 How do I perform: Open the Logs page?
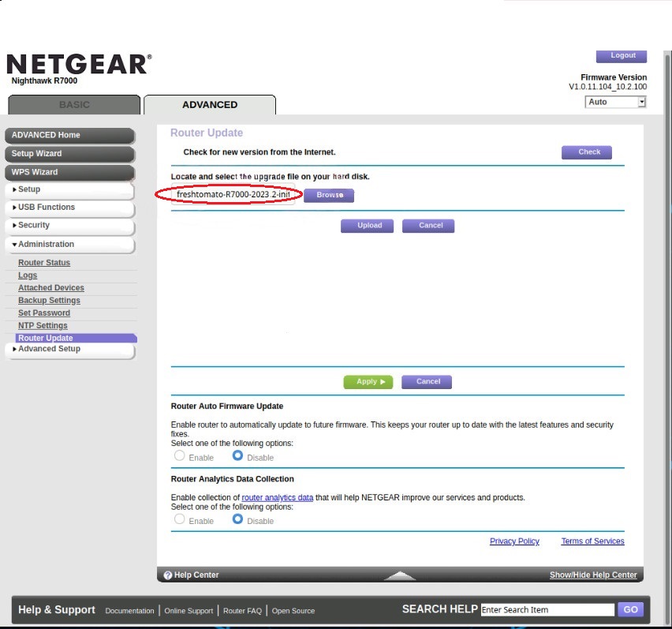click(x=28, y=275)
